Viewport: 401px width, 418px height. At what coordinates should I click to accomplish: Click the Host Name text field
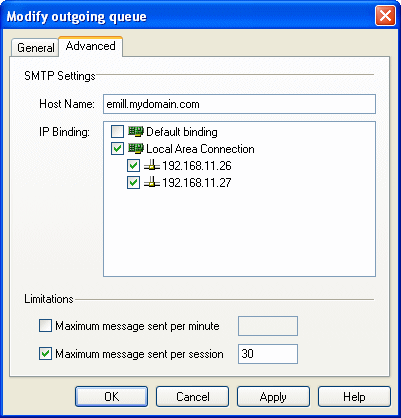239,104
